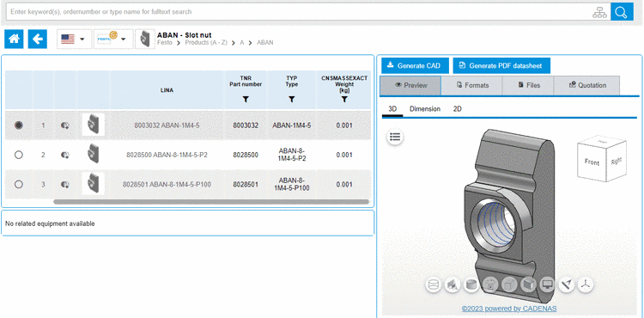Click the ABAN breadcrumb entry
The height and width of the screenshot is (318, 644).
click(x=265, y=42)
